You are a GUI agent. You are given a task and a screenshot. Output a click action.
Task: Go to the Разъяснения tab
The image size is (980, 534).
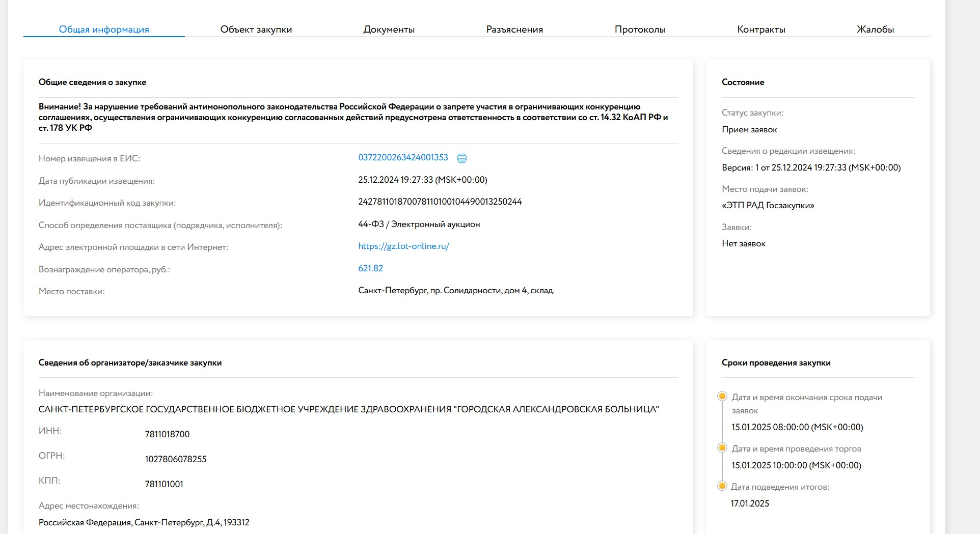[x=514, y=30]
